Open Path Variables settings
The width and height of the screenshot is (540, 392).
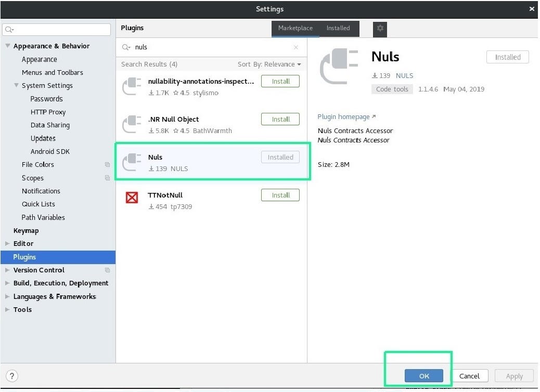pyautogui.click(x=43, y=217)
